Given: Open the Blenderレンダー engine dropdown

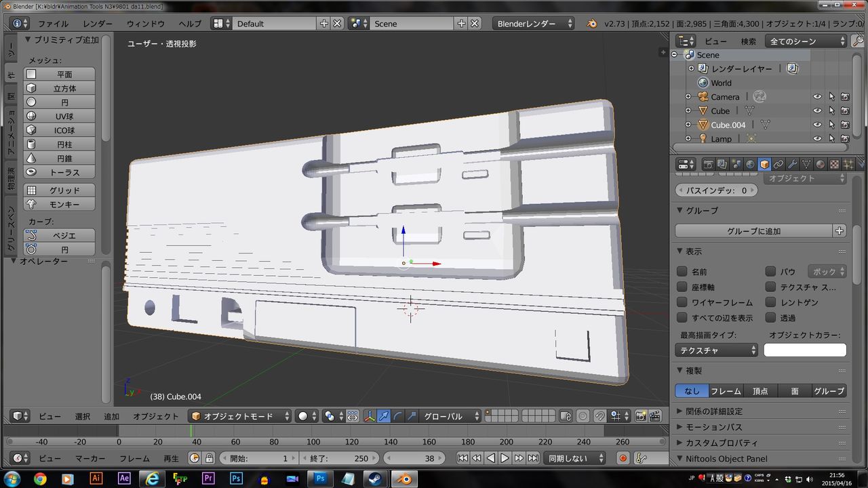Looking at the screenshot, I should pyautogui.click(x=533, y=24).
